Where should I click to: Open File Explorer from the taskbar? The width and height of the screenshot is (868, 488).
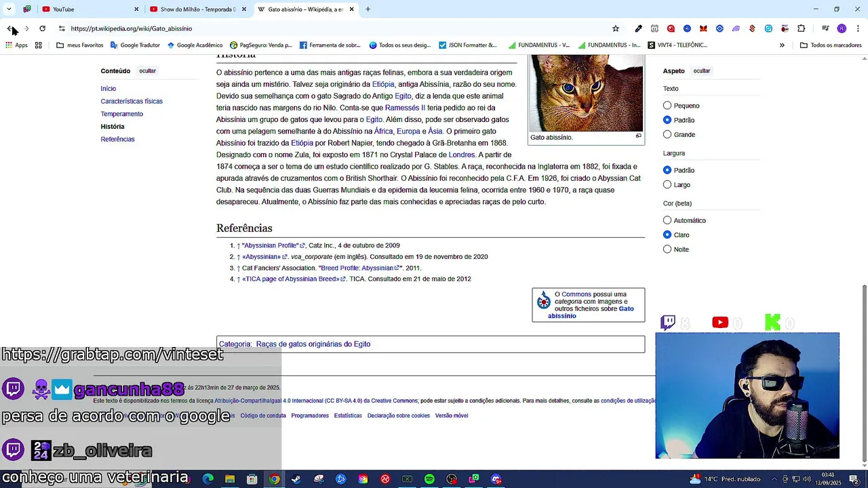tap(230, 479)
